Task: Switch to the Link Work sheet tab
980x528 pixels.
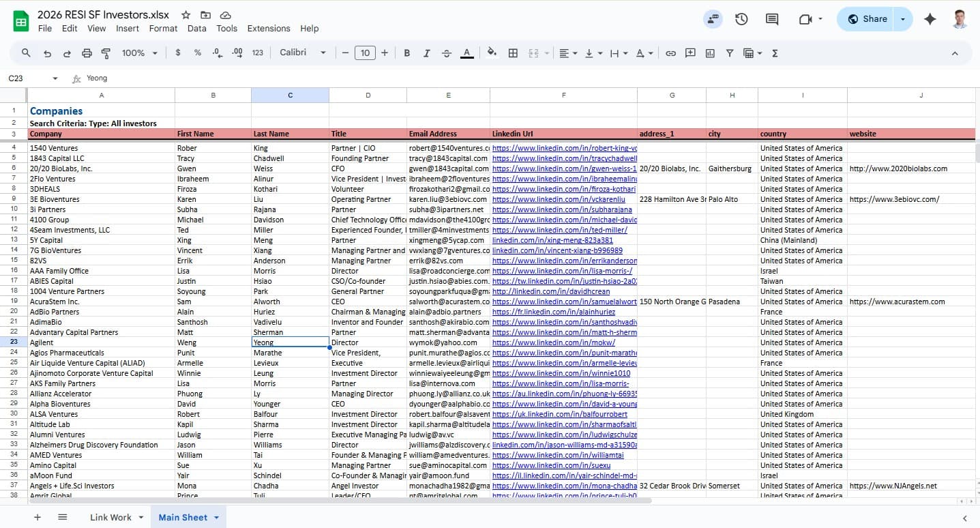Action: (x=110, y=517)
